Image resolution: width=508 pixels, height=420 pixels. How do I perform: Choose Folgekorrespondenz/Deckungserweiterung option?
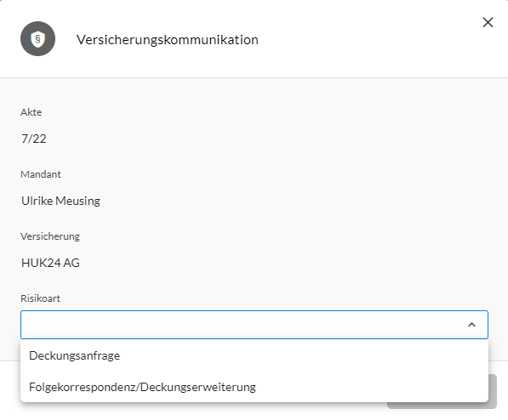coord(142,387)
